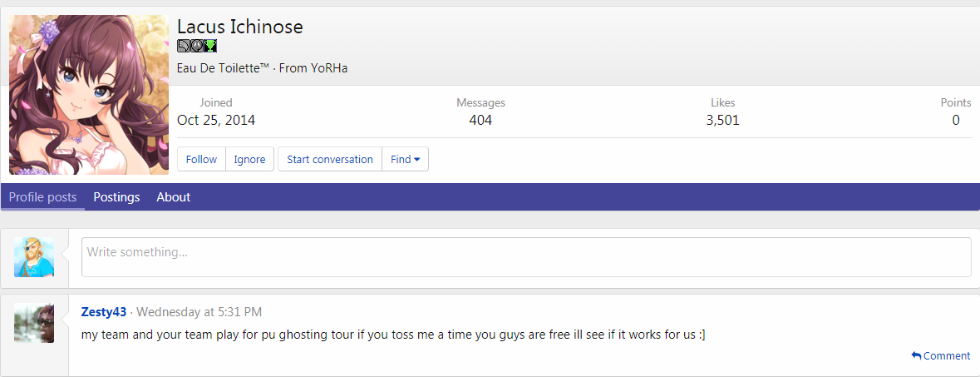Image resolution: width=980 pixels, height=377 pixels.
Task: Start a conversation with this user
Action: coord(329,159)
